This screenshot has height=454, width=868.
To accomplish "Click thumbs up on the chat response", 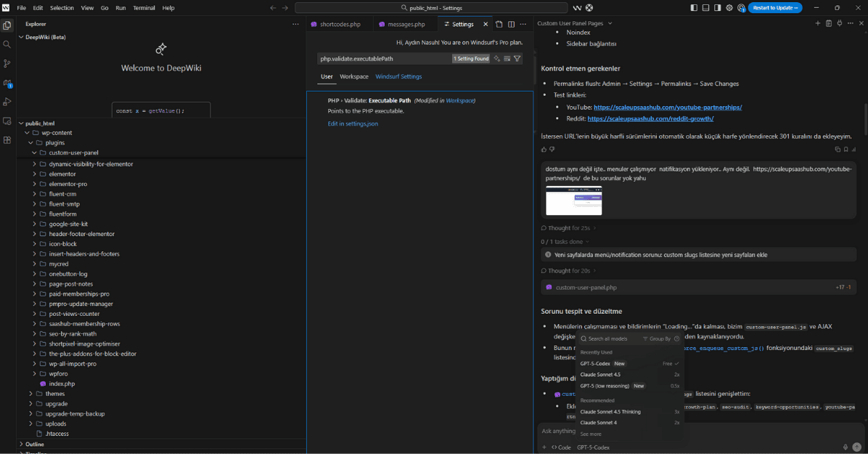I will [544, 150].
